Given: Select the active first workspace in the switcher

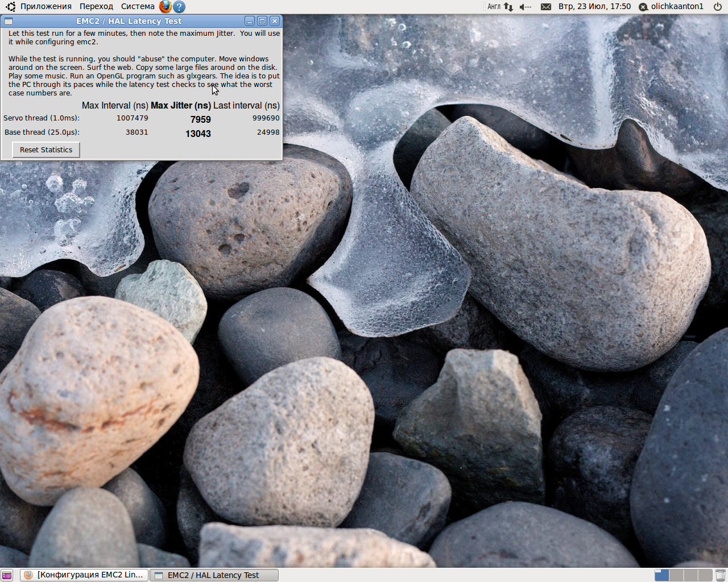Looking at the screenshot, I should (x=662, y=575).
